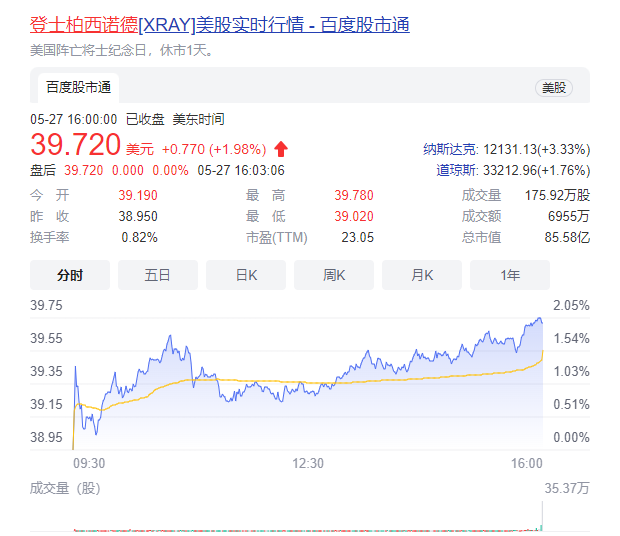Switch chart to 日K view
Screen dimensions: 620x536
point(246,275)
